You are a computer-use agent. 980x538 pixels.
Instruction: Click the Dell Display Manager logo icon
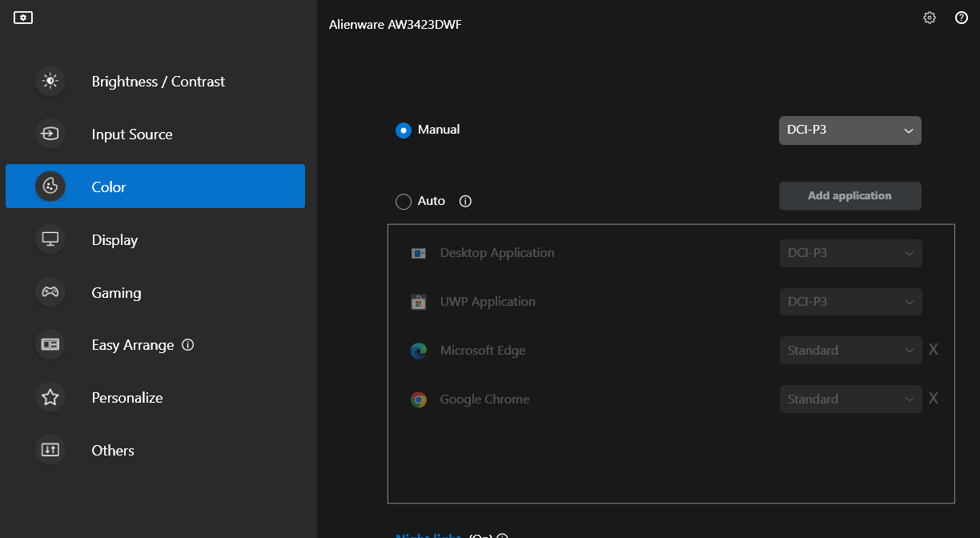point(23,18)
